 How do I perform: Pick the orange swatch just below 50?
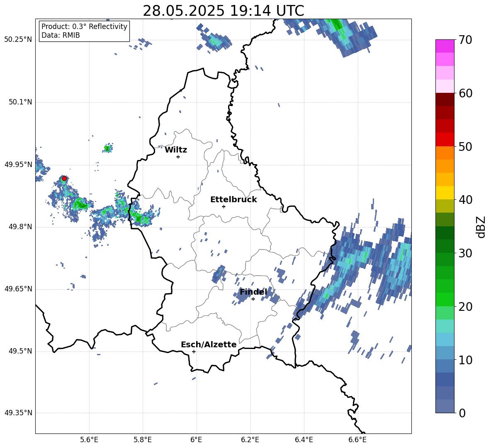445,153
